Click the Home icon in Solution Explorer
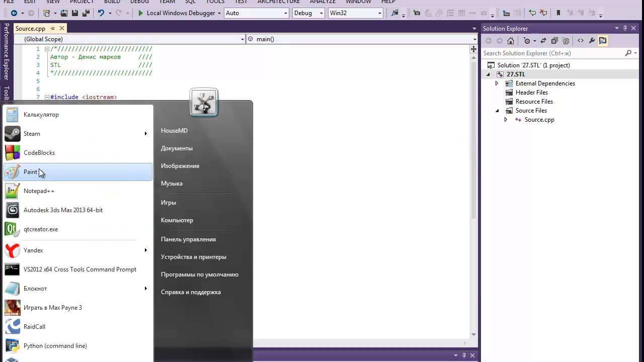Image resolution: width=644 pixels, height=362 pixels. (511, 41)
